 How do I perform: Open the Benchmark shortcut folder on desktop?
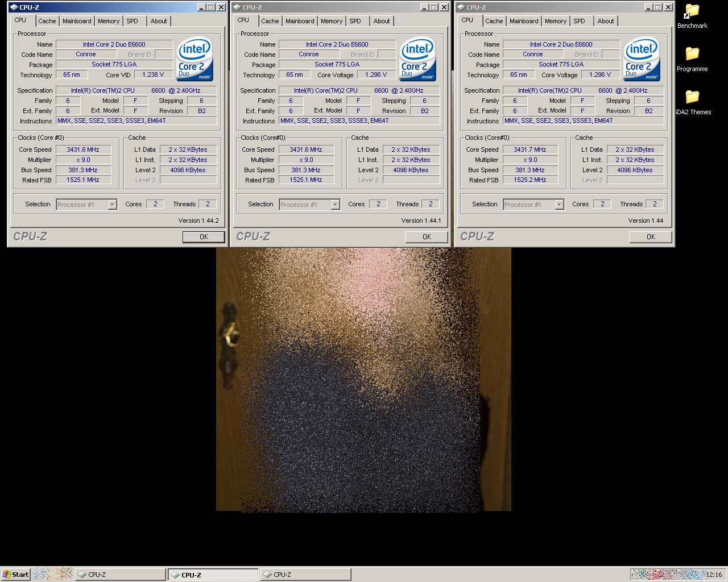692,16
